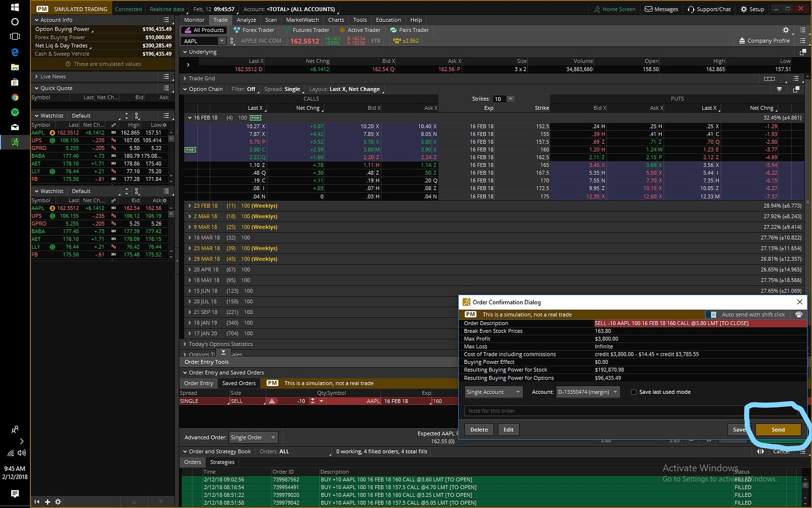The image size is (812, 508).
Task: Expand the 16 MAR 18 expiration
Action: pos(190,238)
